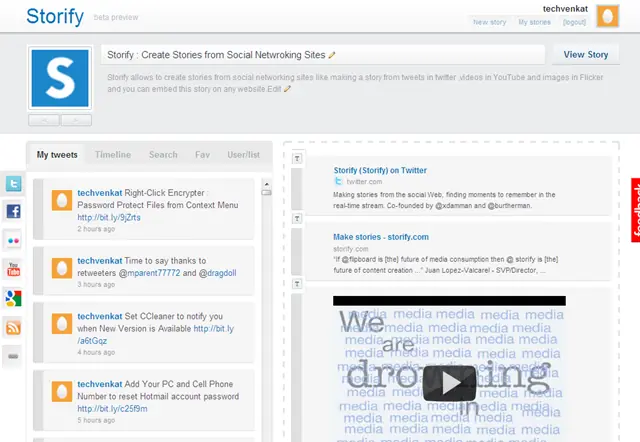This screenshot has width=640, height=442.
Task: Click tweet list scrollbar up arrow
Action: [266, 184]
